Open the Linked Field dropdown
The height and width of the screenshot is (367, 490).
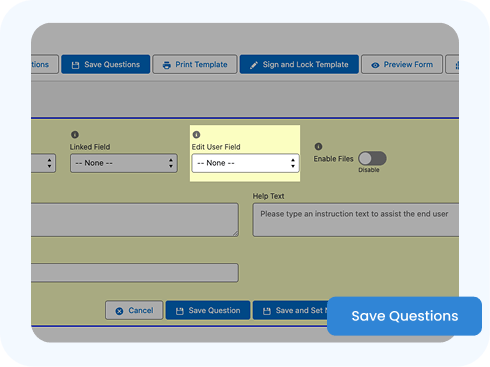point(124,163)
